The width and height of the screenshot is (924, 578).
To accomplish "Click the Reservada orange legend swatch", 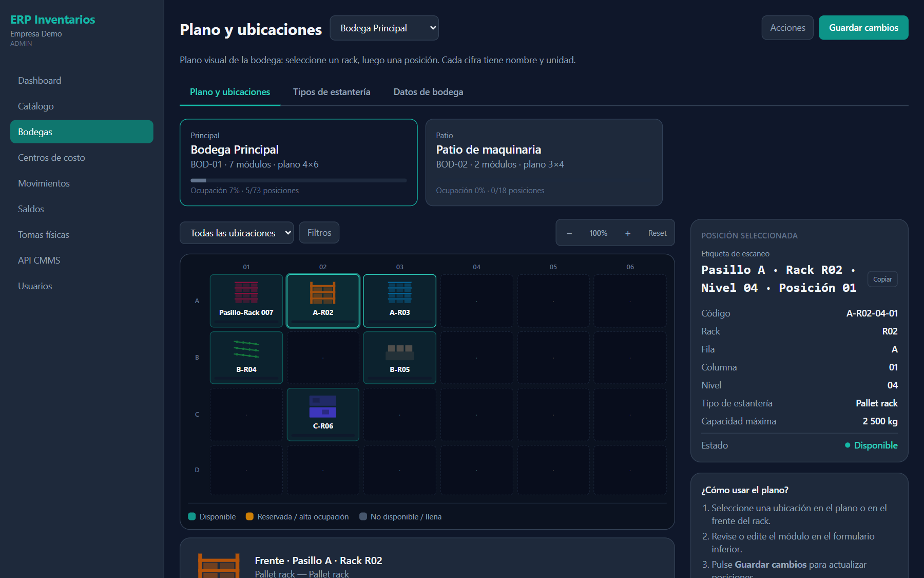I will pyautogui.click(x=250, y=516).
